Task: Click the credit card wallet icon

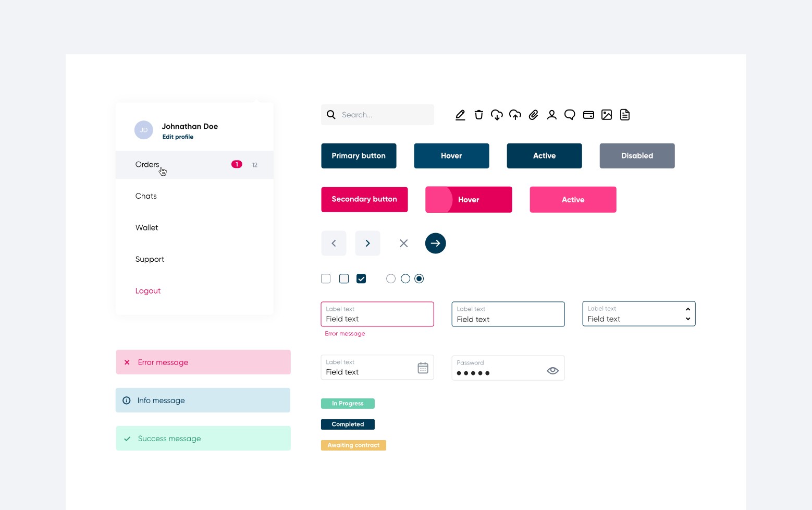Action: click(588, 115)
